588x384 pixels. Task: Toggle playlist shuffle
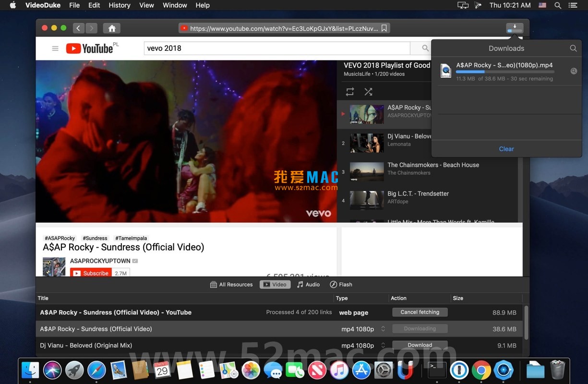click(368, 92)
